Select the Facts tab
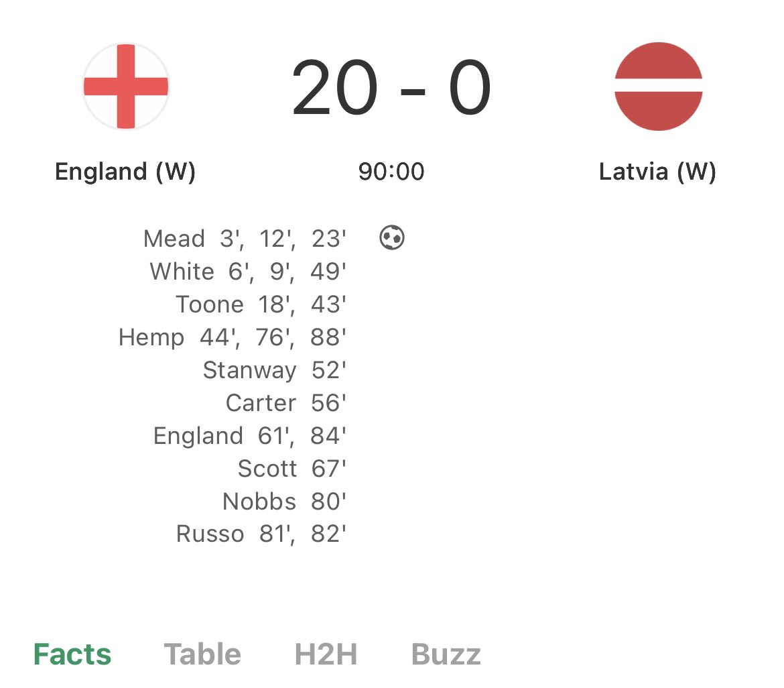 pyautogui.click(x=72, y=654)
